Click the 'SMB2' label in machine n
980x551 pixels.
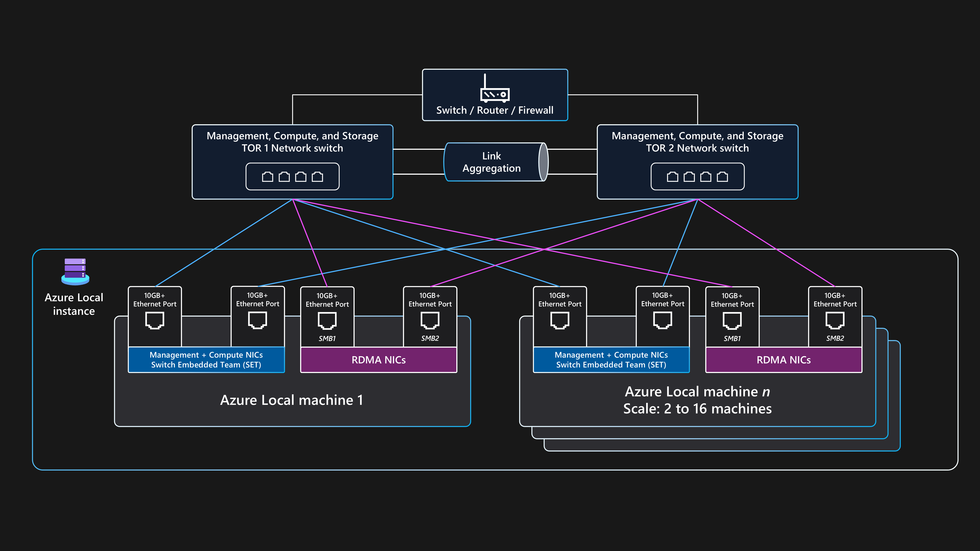click(835, 338)
